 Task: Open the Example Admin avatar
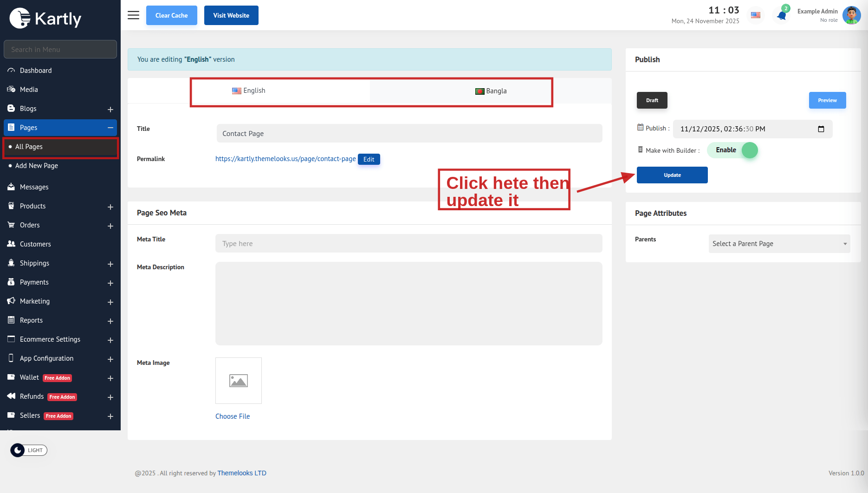851,15
